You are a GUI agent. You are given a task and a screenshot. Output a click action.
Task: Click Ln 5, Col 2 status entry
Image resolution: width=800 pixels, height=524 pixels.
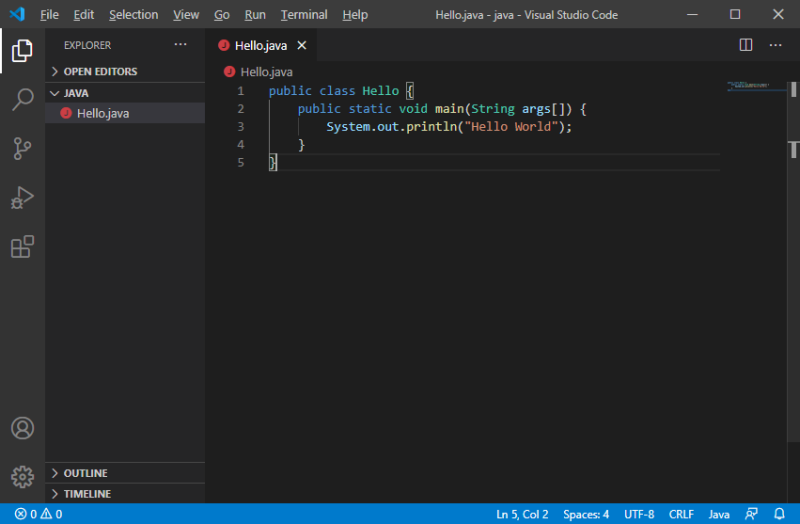pos(522,514)
